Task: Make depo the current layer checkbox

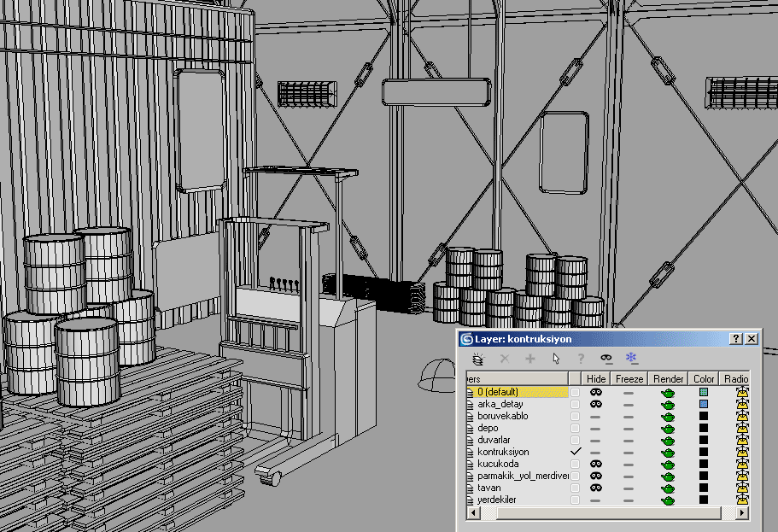Action: click(575, 428)
